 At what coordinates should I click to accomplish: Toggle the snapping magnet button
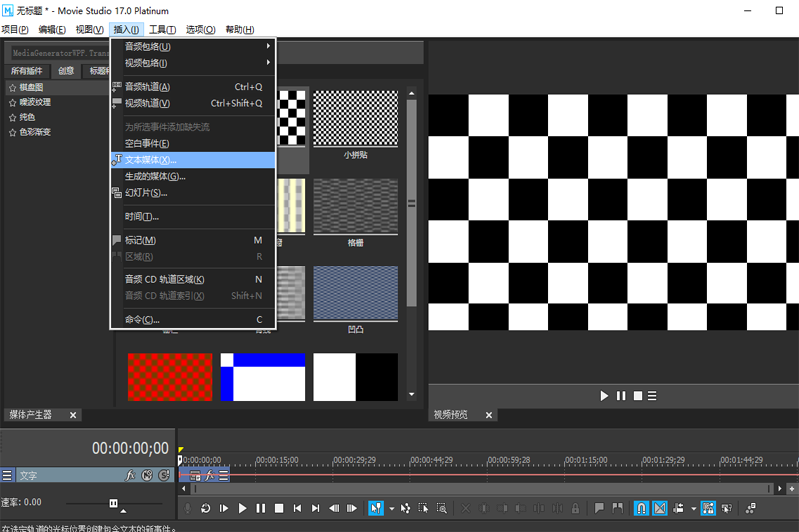point(642,508)
